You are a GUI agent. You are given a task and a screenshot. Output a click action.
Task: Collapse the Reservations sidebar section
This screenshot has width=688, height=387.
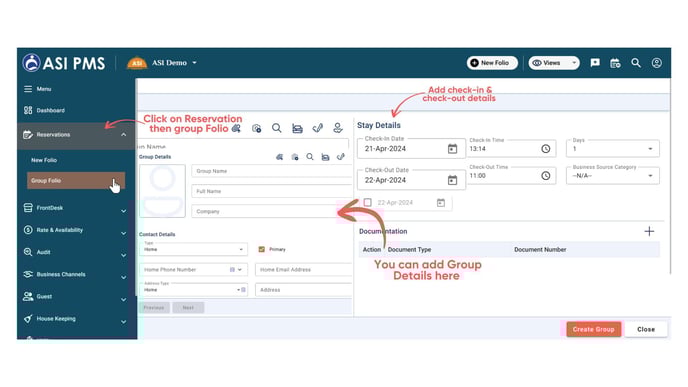pyautogui.click(x=123, y=135)
